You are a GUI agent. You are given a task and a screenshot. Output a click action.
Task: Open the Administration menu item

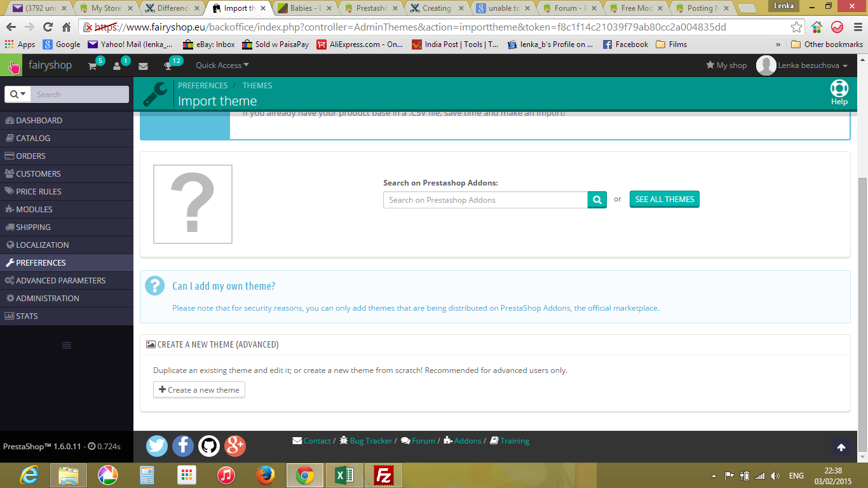(x=67, y=298)
